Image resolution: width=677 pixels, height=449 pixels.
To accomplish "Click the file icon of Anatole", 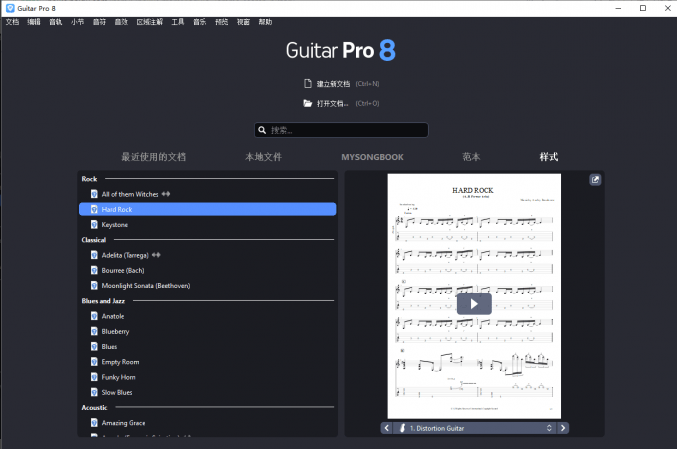I will point(94,316).
